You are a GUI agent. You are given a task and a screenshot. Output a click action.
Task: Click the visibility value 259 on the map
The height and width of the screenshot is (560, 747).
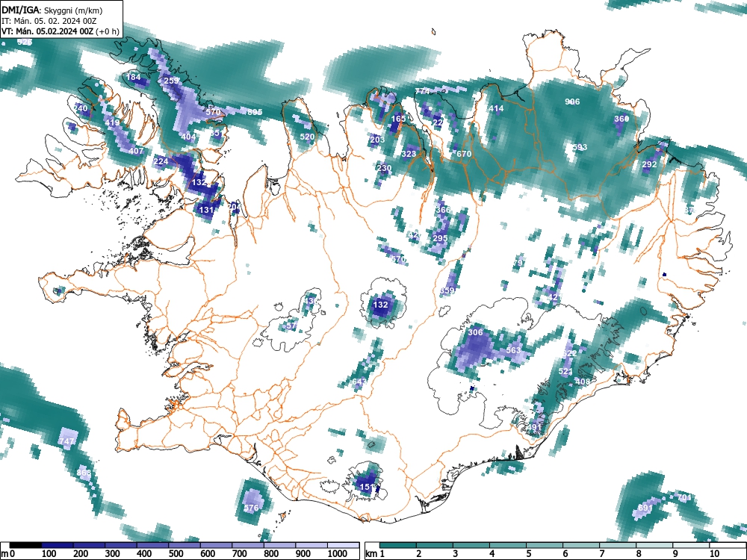coord(171,81)
